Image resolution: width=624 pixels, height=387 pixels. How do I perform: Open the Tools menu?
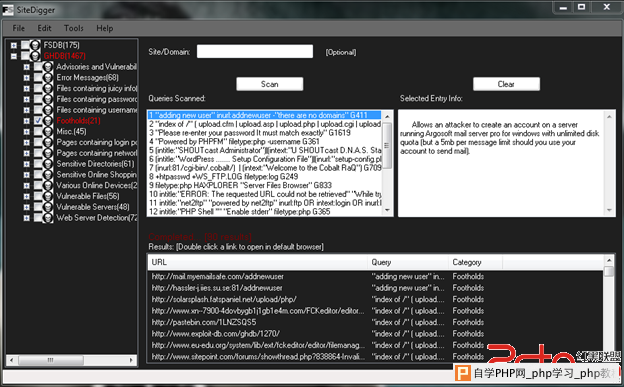click(x=74, y=28)
